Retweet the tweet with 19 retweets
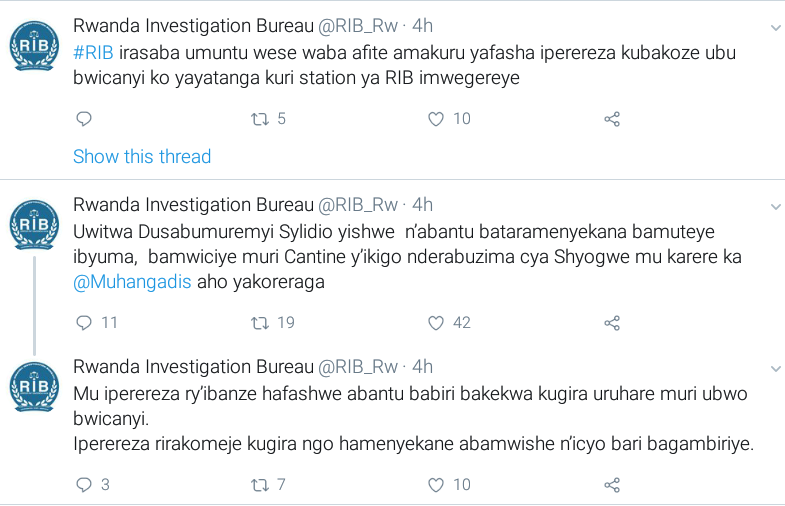 pyautogui.click(x=260, y=323)
